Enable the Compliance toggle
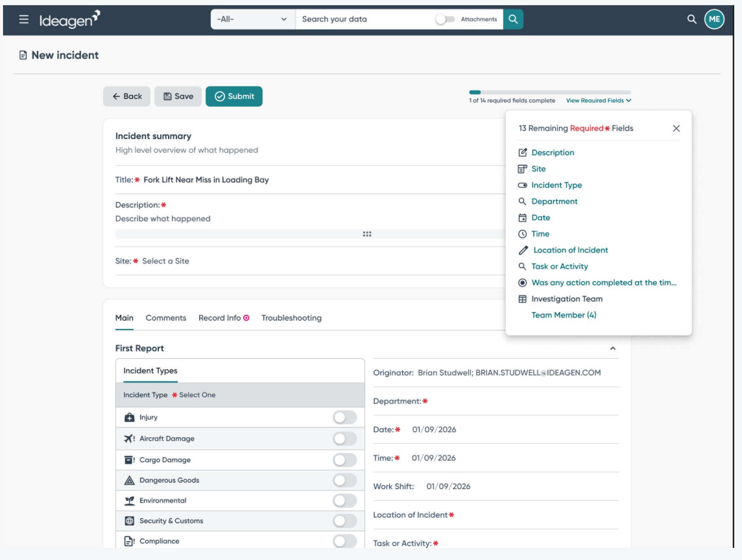The height and width of the screenshot is (560, 742). coord(345,541)
